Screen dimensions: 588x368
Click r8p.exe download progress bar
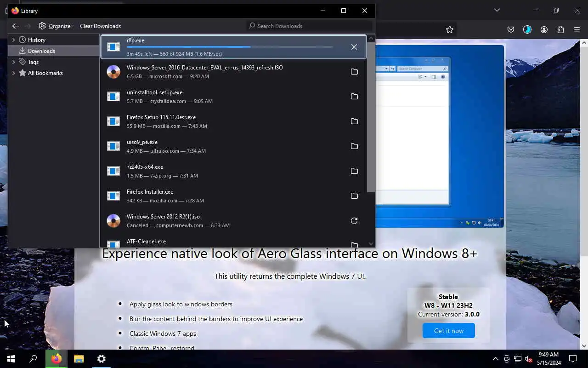click(x=230, y=47)
